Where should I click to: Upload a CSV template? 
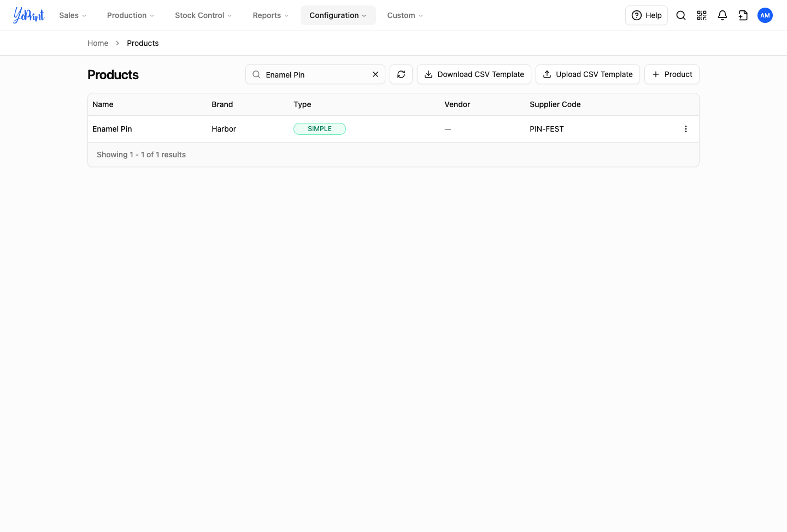click(588, 74)
